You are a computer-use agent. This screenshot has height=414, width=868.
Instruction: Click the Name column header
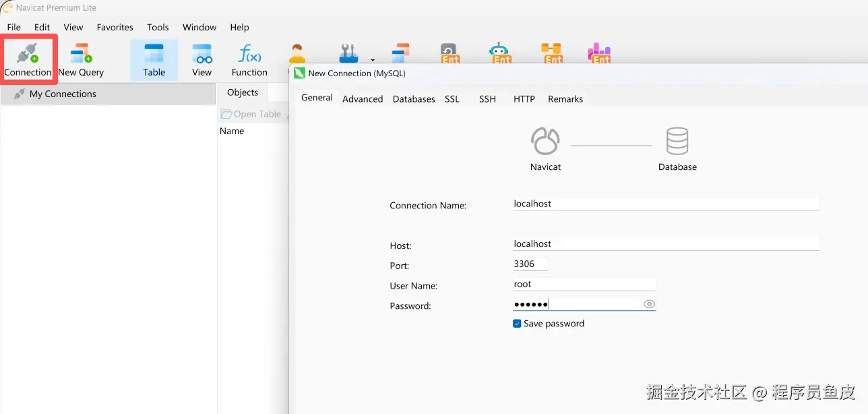tap(232, 131)
